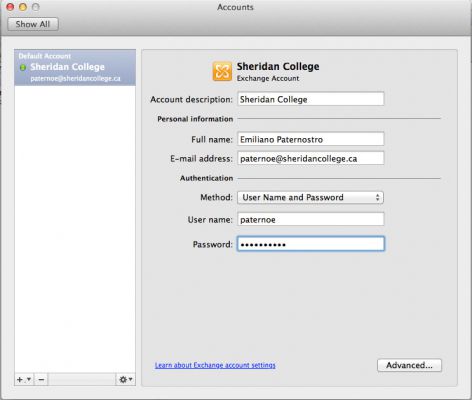Select the Sheridan College account in sidebar
This screenshot has width=472, height=400.
tap(75, 67)
